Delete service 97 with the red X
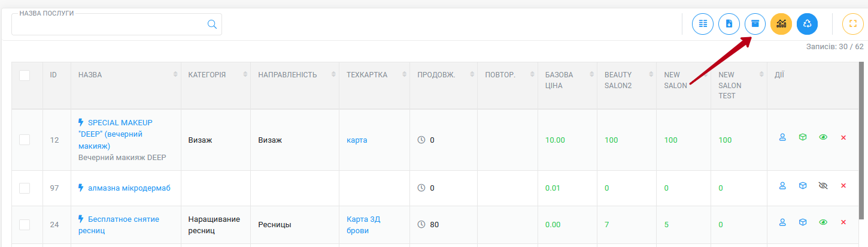The width and height of the screenshot is (868, 247). [x=843, y=186]
